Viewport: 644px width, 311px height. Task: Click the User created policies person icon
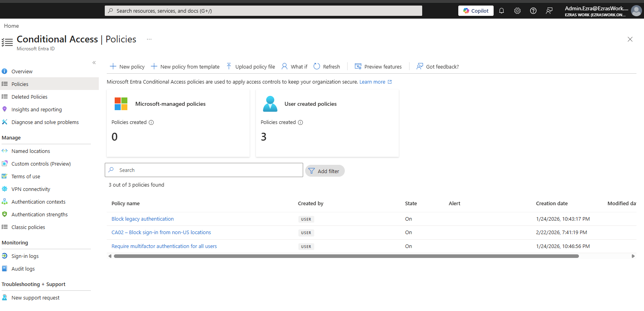(270, 104)
